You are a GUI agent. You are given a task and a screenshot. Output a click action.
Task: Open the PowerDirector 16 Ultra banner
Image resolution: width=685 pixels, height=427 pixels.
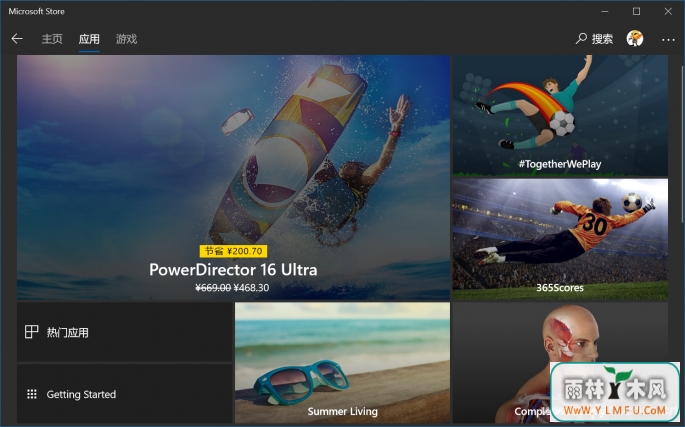pos(233,177)
